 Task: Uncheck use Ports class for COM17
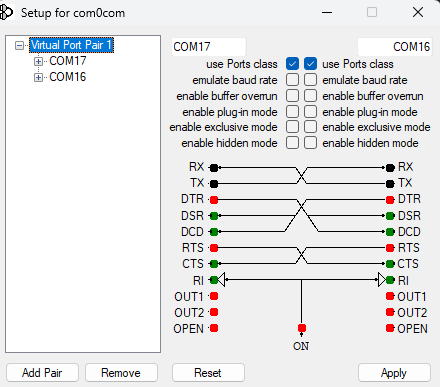(292, 64)
